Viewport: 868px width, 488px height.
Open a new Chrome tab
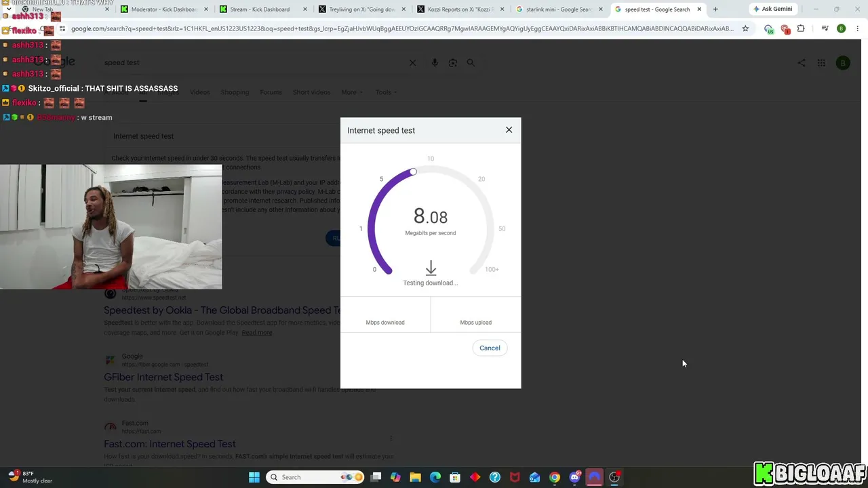point(715,9)
